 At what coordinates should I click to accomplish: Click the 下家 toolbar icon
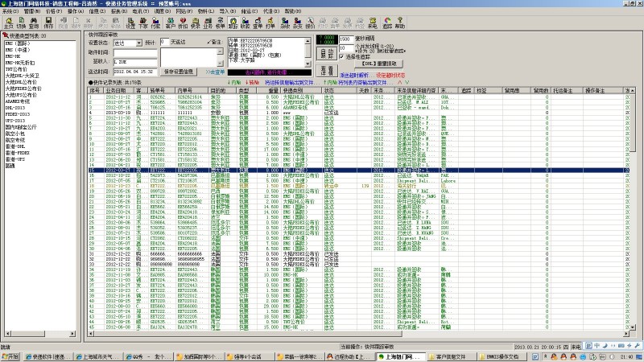click(x=143, y=23)
